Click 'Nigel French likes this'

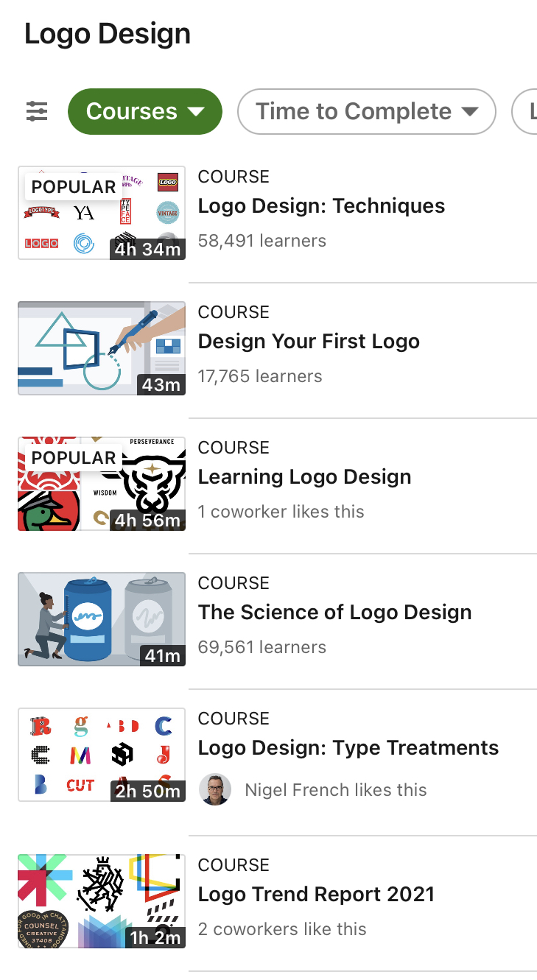tap(336, 789)
